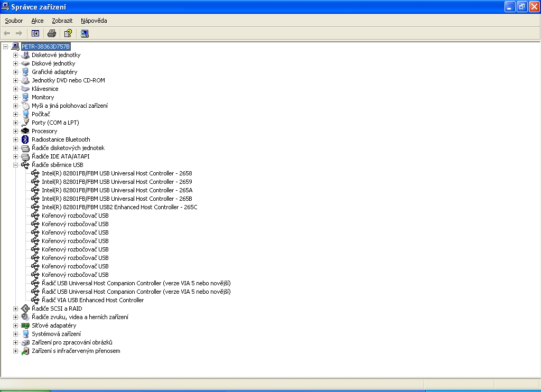Close the Správce zařízení window

534,6
